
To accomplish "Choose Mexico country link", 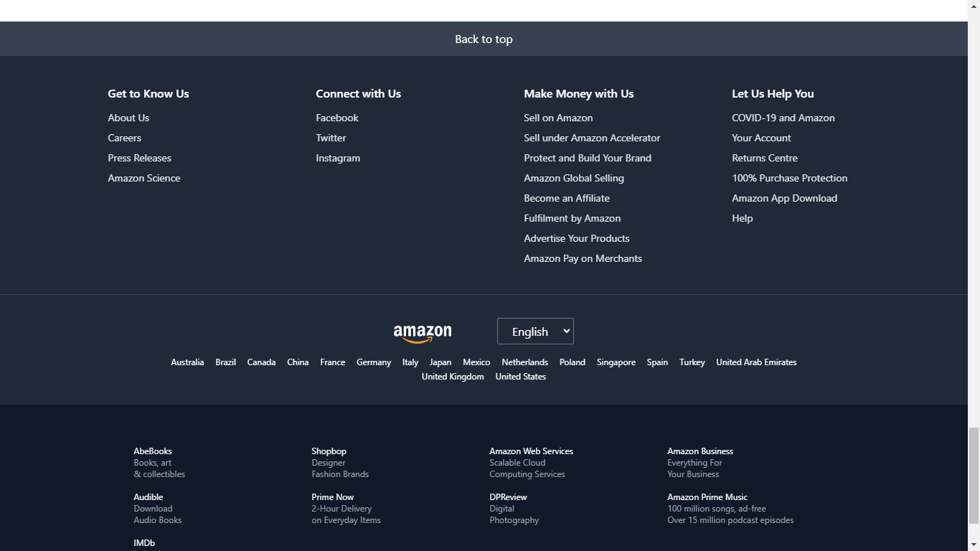I will click(476, 362).
